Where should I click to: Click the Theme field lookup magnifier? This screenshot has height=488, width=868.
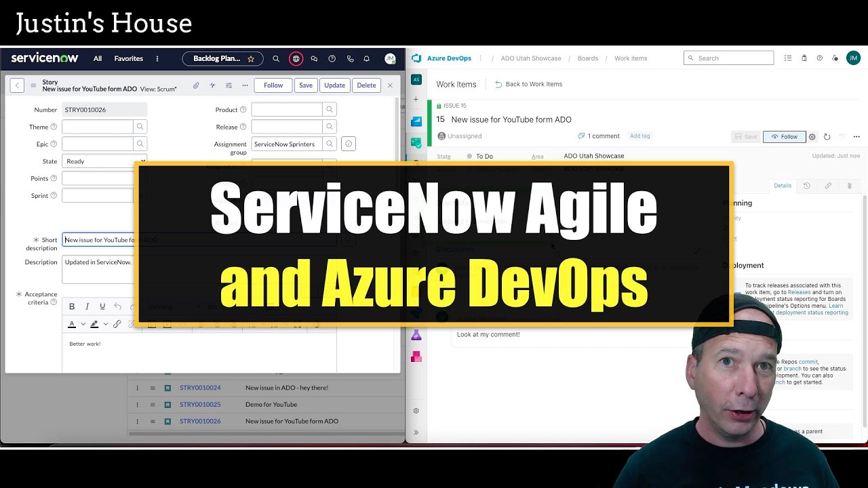tap(140, 127)
